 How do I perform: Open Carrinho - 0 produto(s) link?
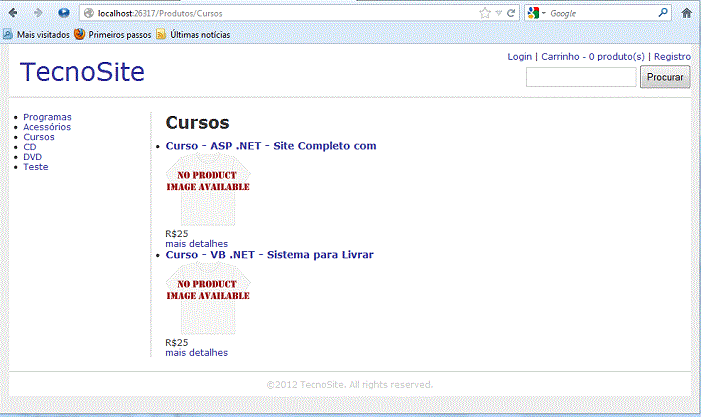(593, 57)
